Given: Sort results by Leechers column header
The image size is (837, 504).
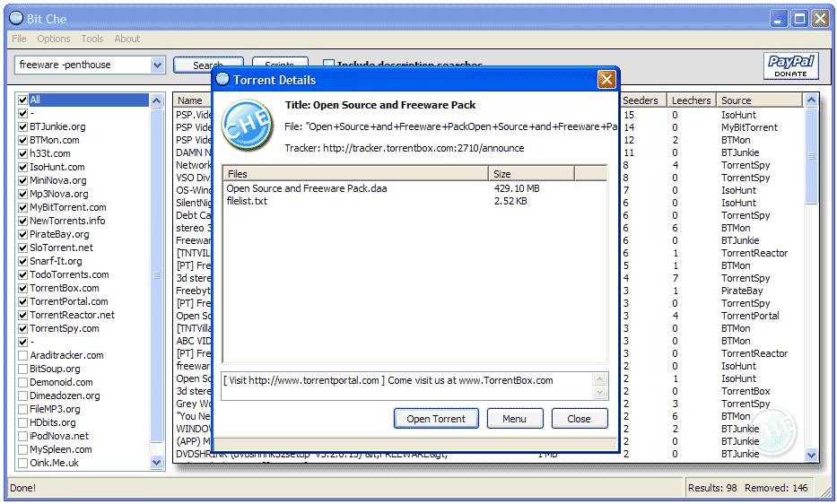Looking at the screenshot, I should [692, 100].
